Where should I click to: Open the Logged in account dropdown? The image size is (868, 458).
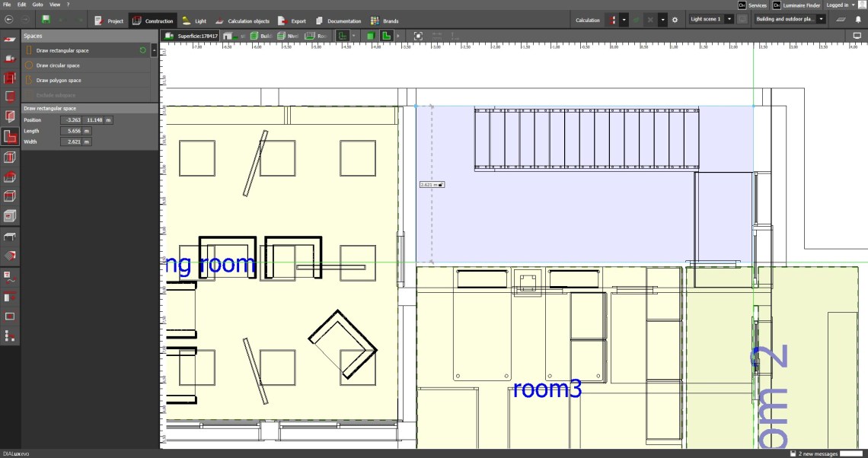pos(842,5)
